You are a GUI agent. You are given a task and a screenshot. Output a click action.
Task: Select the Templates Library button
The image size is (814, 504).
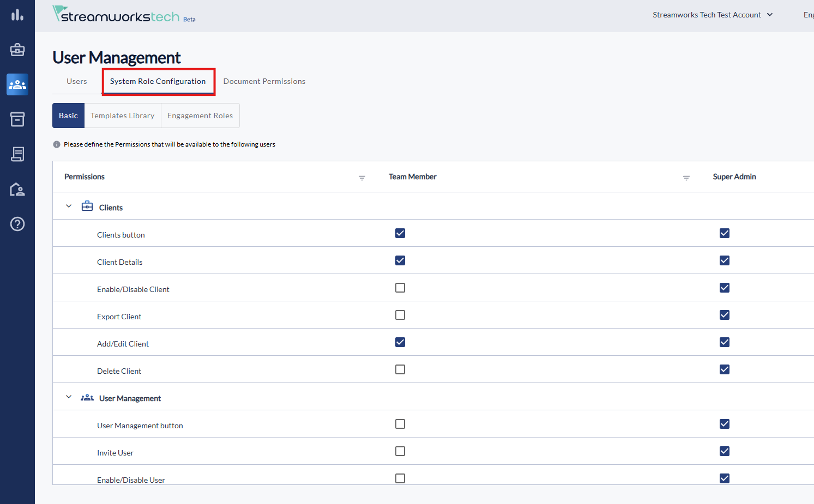(x=122, y=116)
